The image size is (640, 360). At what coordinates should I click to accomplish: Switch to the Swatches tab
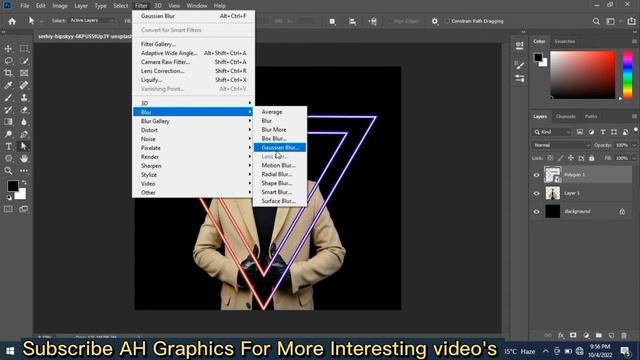pos(564,42)
